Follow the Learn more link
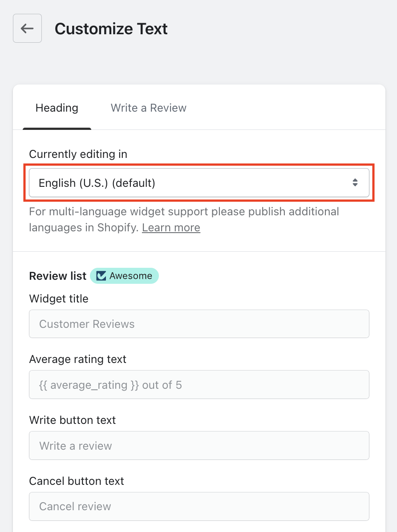The image size is (397, 532). coord(171,228)
